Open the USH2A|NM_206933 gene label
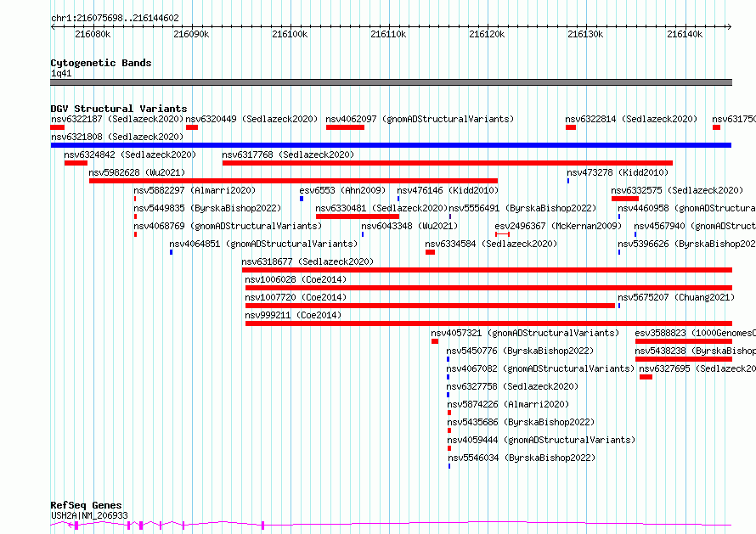This screenshot has width=756, height=534. (90, 515)
